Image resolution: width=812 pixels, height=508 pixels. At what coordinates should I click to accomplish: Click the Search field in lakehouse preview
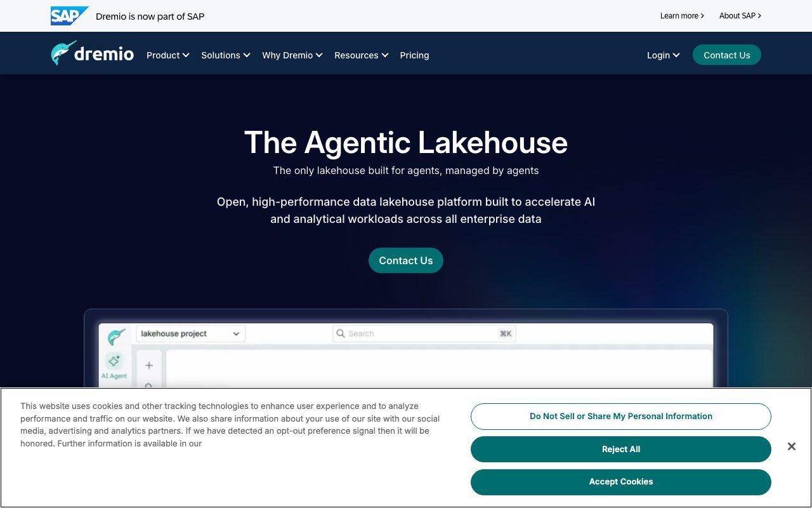[x=424, y=333]
